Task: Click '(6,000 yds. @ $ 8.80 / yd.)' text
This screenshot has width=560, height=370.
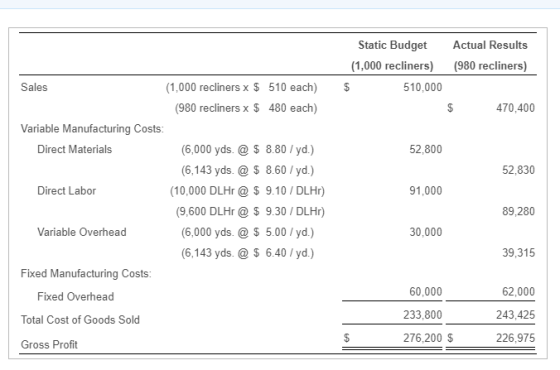Action: pyautogui.click(x=247, y=149)
